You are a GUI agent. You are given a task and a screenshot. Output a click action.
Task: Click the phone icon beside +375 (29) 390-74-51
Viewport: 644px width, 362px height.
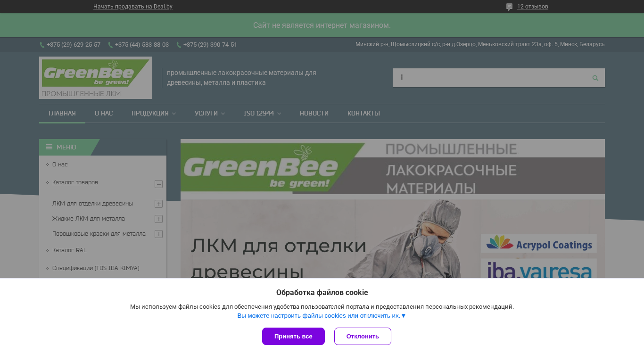pyautogui.click(x=179, y=45)
